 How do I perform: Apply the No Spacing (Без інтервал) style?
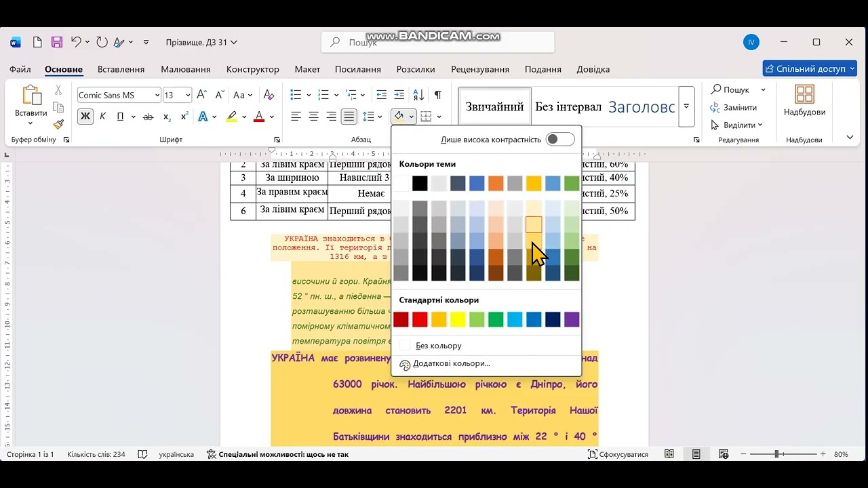(x=568, y=106)
